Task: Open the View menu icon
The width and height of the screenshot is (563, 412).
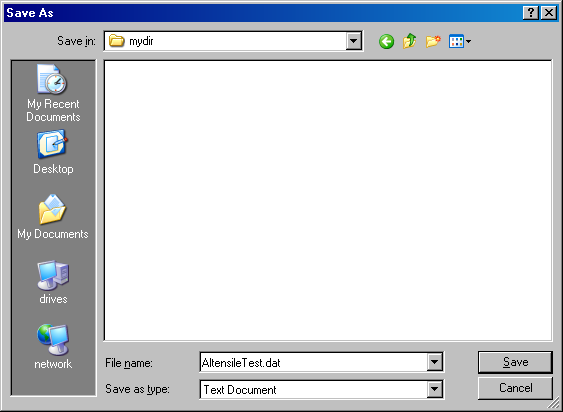Action: click(456, 42)
